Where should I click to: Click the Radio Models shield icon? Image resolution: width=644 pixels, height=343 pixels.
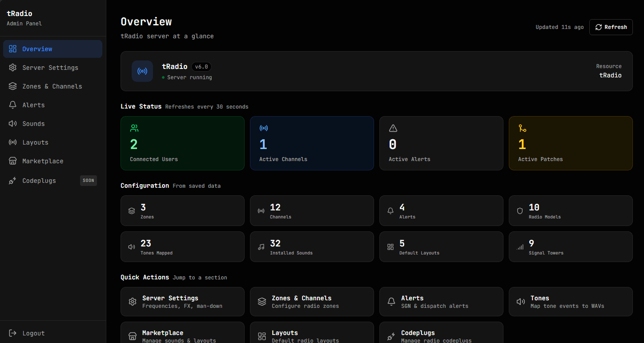click(x=520, y=211)
